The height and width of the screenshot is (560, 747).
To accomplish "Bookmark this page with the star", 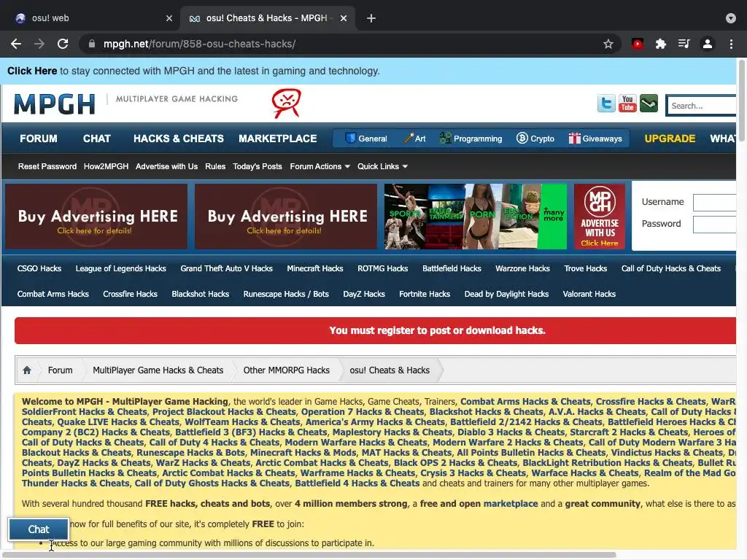I will (x=608, y=44).
